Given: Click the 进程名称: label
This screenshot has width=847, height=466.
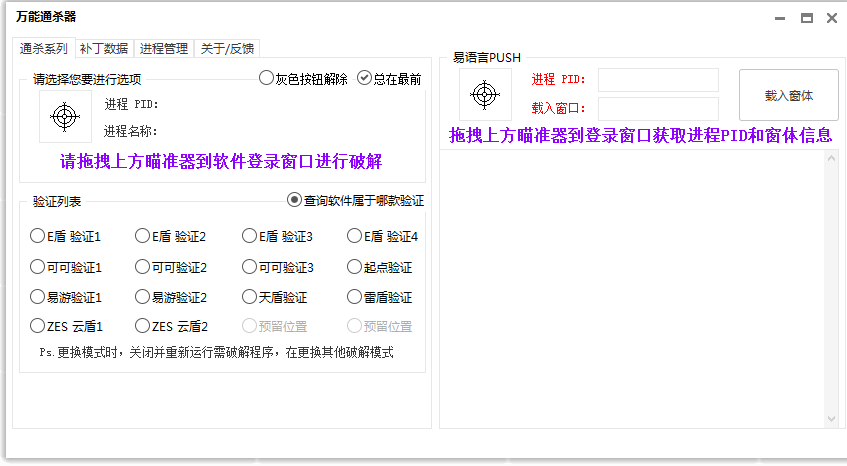Looking at the screenshot, I should click(130, 131).
